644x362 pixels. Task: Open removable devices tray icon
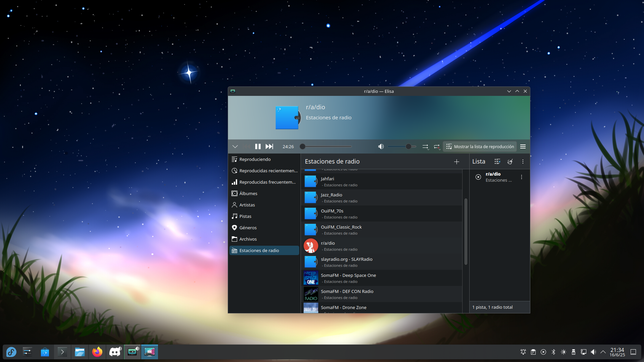click(574, 352)
